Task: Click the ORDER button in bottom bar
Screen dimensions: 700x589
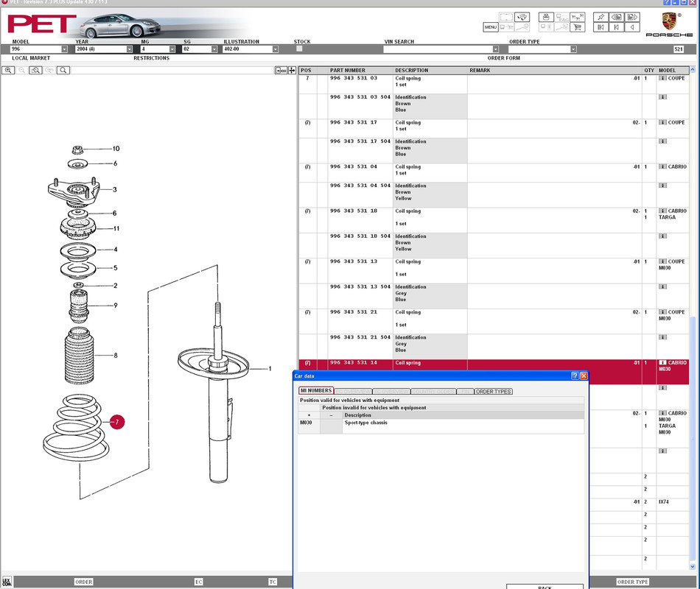Action: point(83,582)
